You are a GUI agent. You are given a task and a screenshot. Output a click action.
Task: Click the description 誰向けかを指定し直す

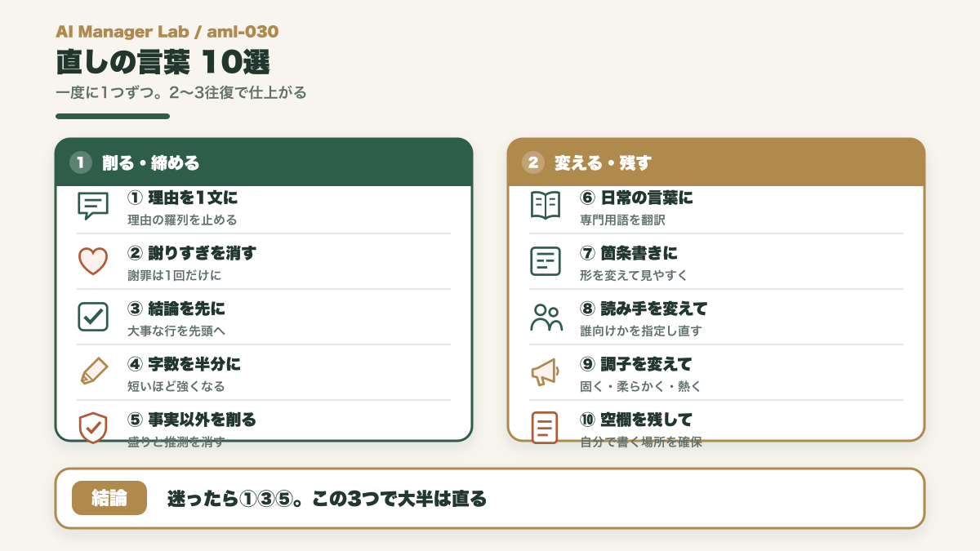(640, 331)
